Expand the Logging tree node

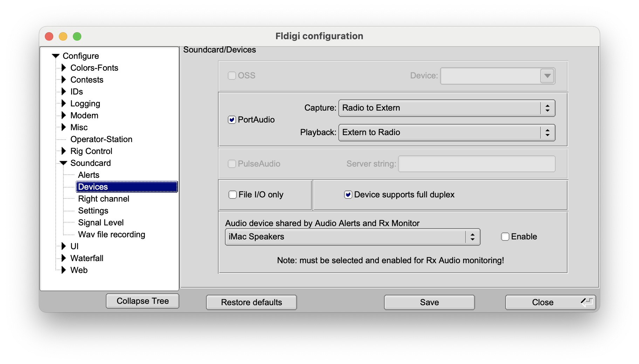click(63, 103)
